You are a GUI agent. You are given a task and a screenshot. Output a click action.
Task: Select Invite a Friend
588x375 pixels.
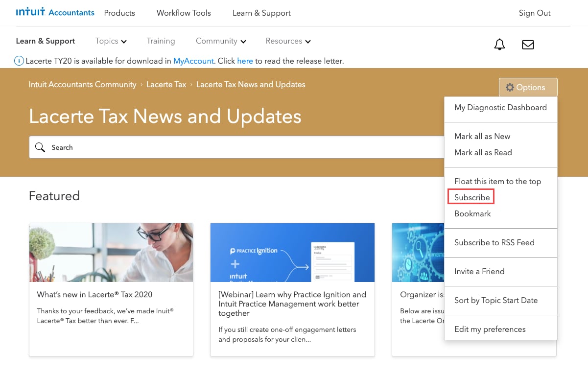[479, 272]
